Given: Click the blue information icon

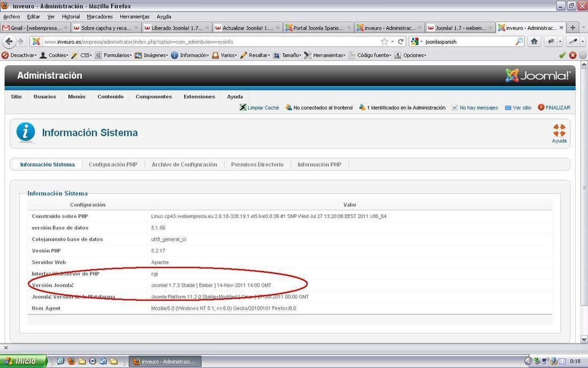Looking at the screenshot, I should pyautogui.click(x=26, y=132).
